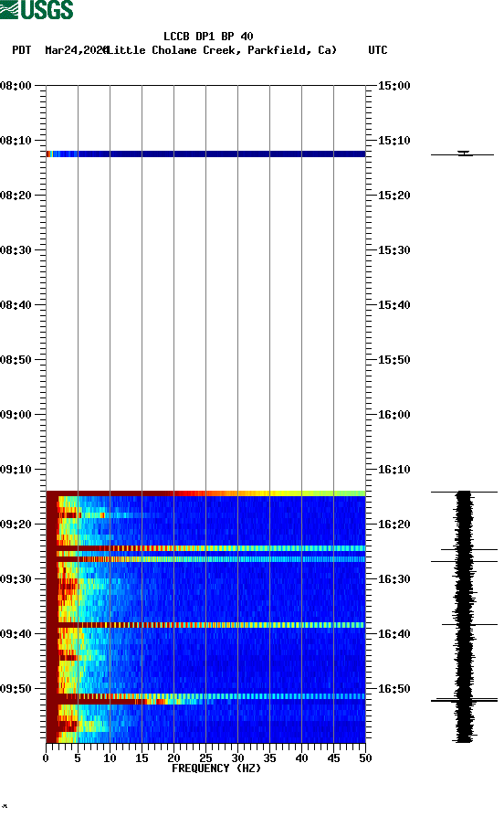504x816 pixels.
Task: Click the 16:30 UTC time label
Action: pos(394,579)
